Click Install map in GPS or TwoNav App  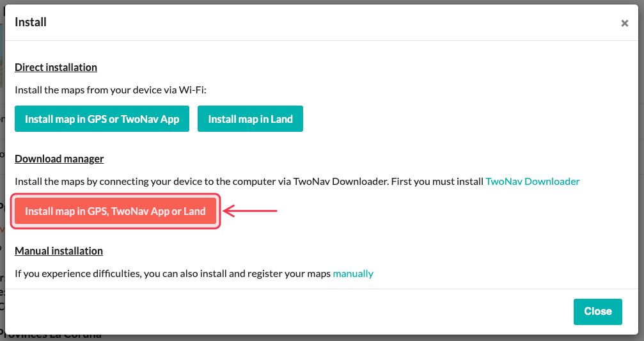pos(102,119)
